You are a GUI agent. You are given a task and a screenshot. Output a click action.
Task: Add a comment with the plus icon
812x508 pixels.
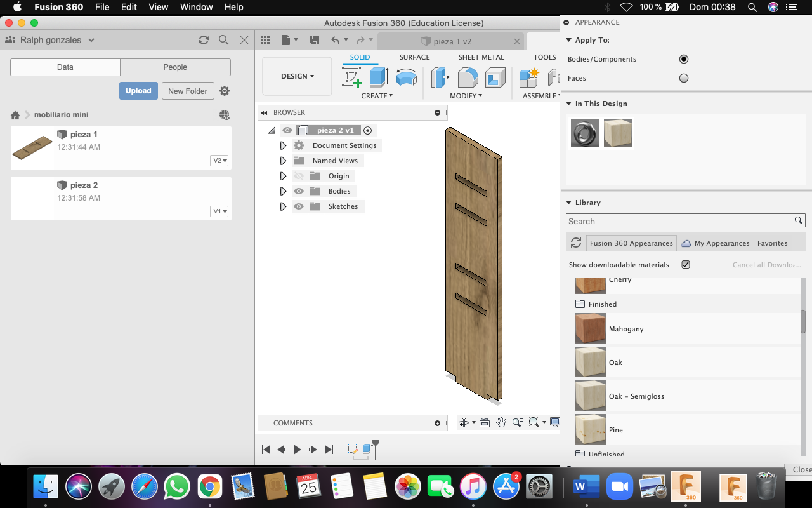point(437,423)
